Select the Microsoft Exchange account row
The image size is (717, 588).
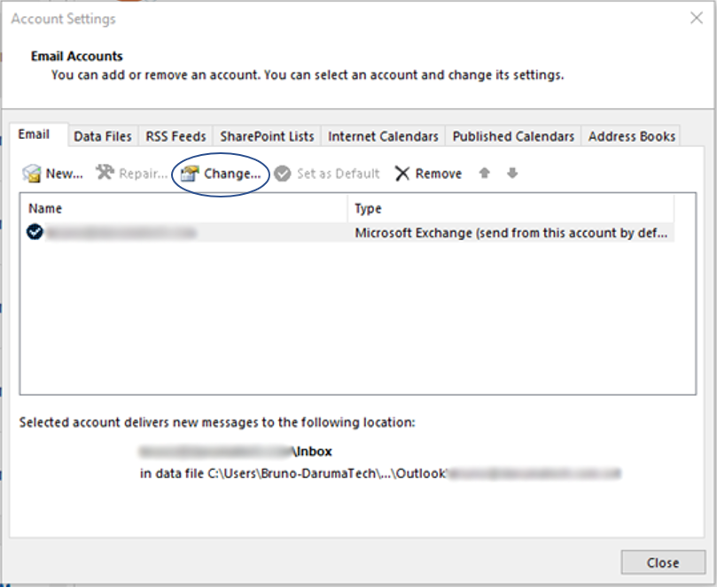point(355,233)
